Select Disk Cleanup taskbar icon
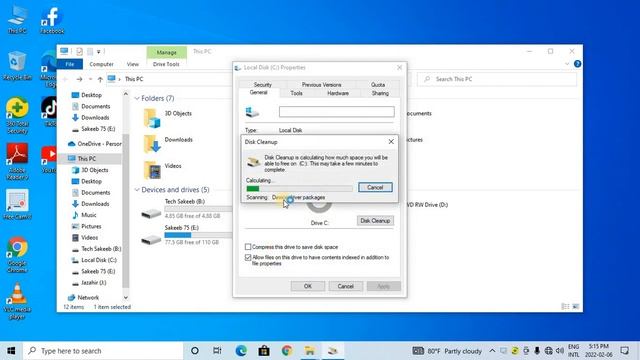This screenshot has height=360, width=640. point(332,351)
